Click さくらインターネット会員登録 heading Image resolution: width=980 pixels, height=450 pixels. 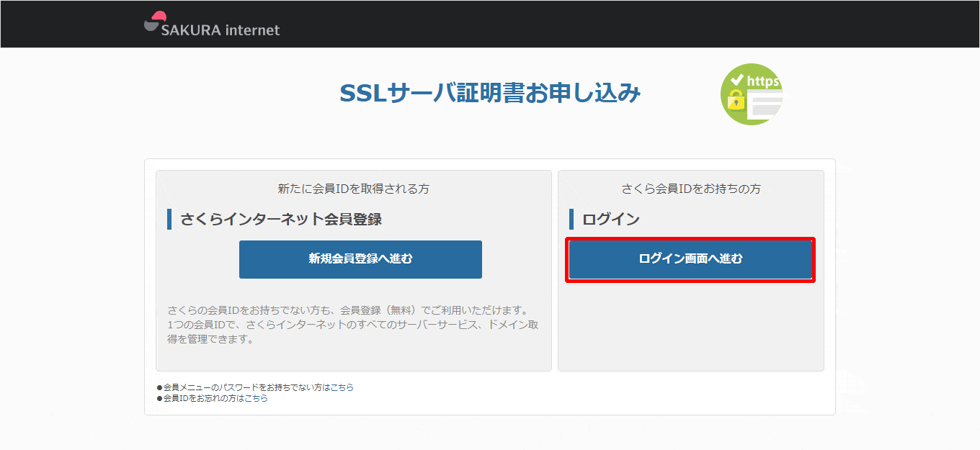click(x=281, y=220)
